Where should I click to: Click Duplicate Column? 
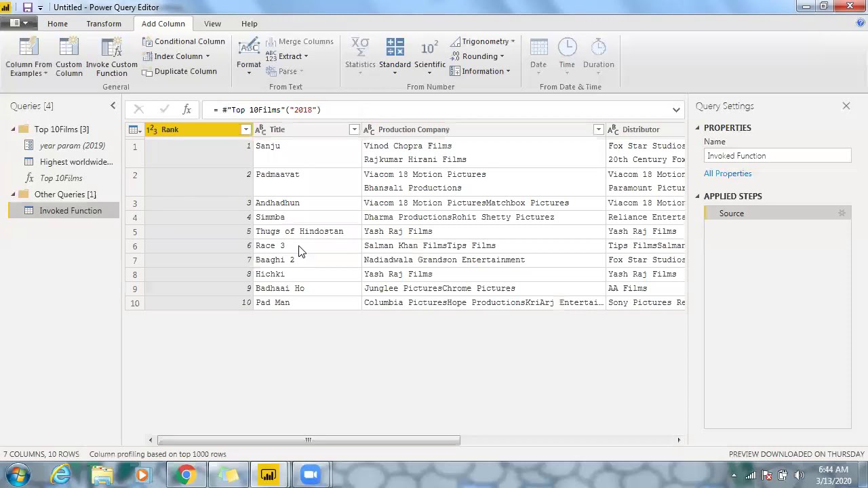click(179, 71)
